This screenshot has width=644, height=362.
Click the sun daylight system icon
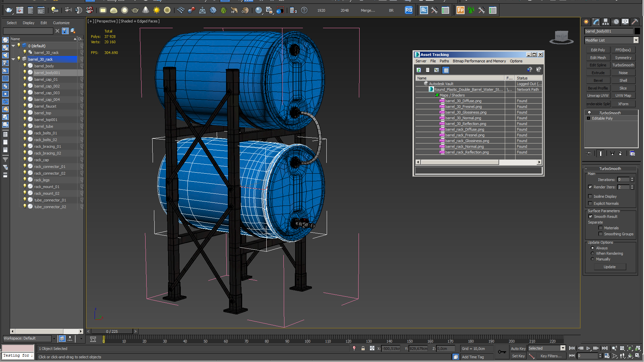(x=156, y=10)
